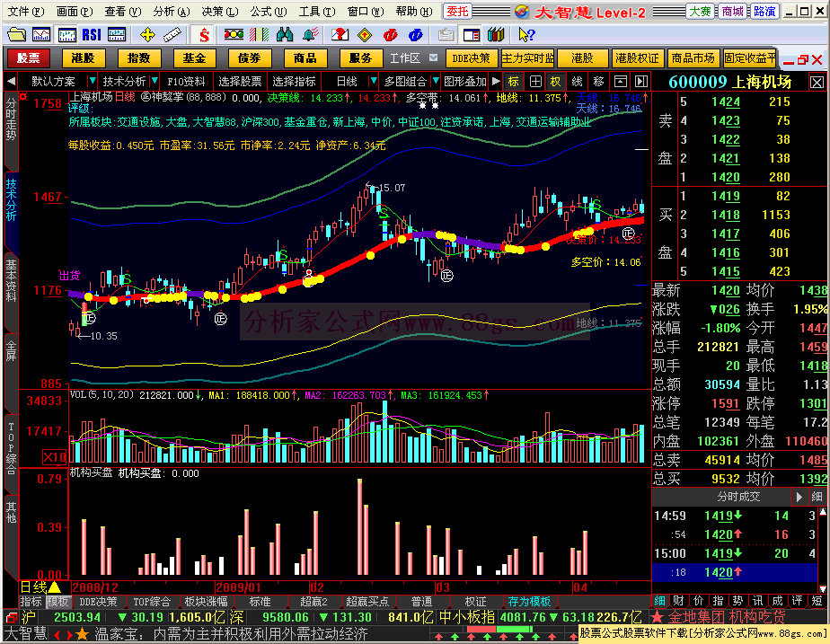Select the DDE决策 tab at chart bottom
This screenshot has width=830, height=644.
(x=98, y=602)
